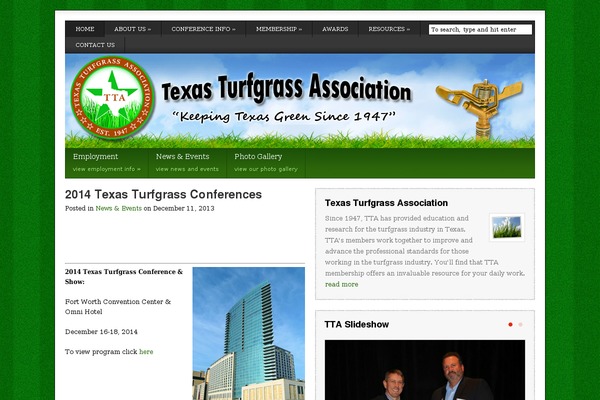The width and height of the screenshot is (600, 400).
Task: Follow the 'read more' link
Action: click(342, 284)
